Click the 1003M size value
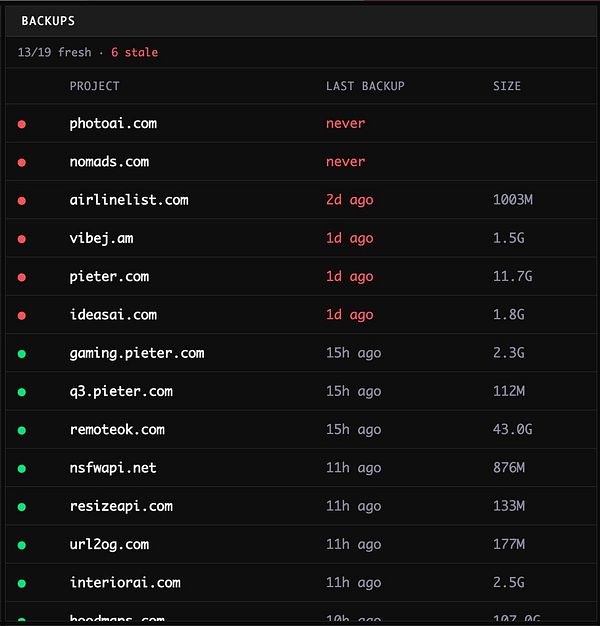 [x=513, y=200]
